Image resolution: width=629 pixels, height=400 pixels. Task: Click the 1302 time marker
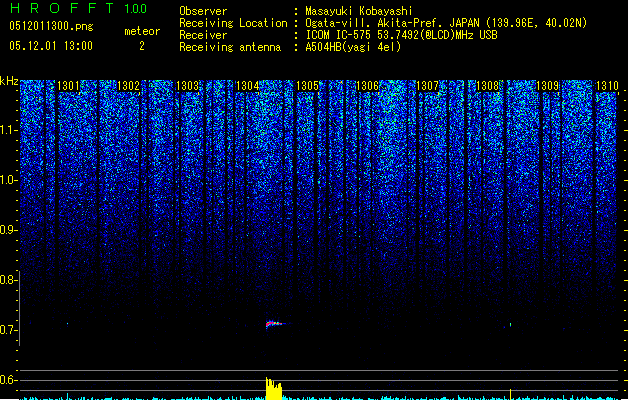(128, 86)
